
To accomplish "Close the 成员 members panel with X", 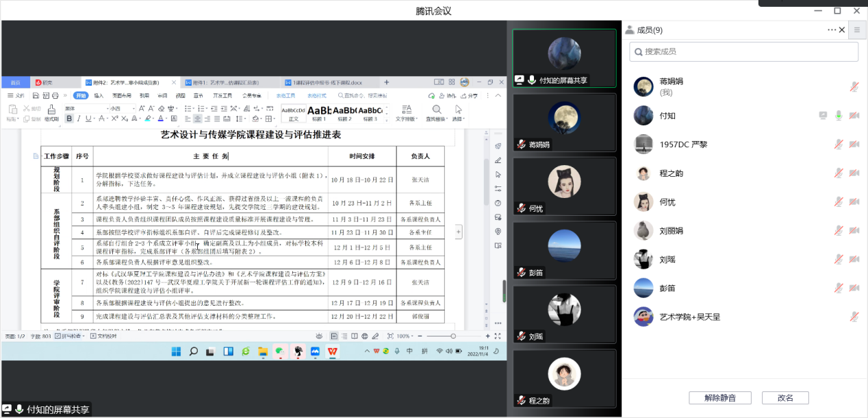I will point(842,30).
